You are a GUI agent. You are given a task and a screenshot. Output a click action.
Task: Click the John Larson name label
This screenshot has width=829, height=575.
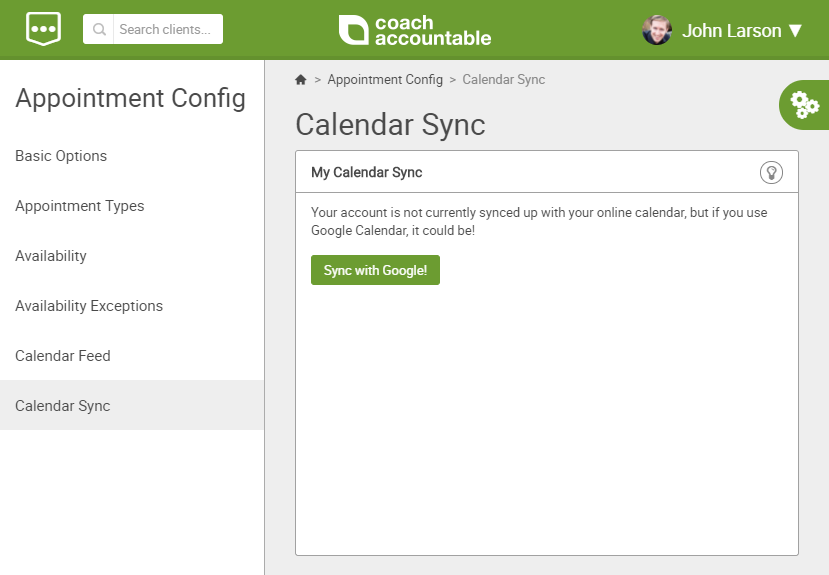(x=731, y=31)
